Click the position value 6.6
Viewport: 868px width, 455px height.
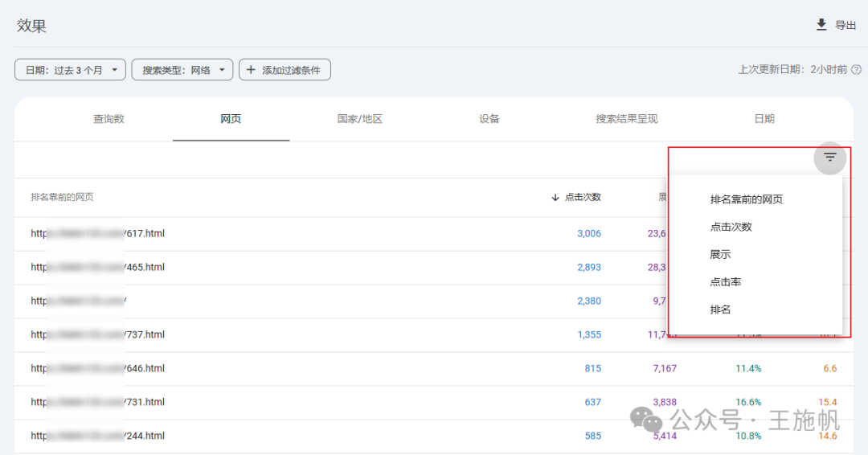[x=829, y=369]
